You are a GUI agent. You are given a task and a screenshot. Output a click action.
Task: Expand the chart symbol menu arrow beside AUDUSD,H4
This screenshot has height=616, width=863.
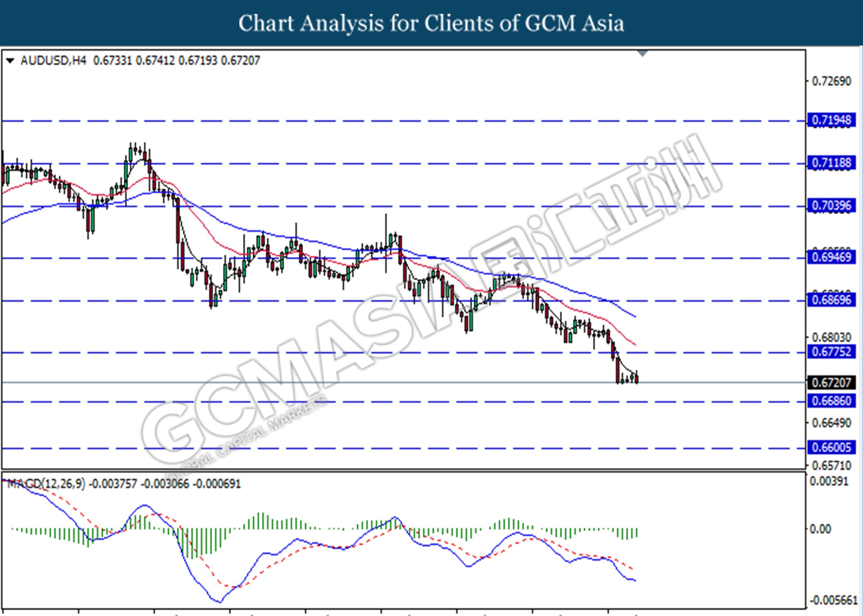(10, 61)
